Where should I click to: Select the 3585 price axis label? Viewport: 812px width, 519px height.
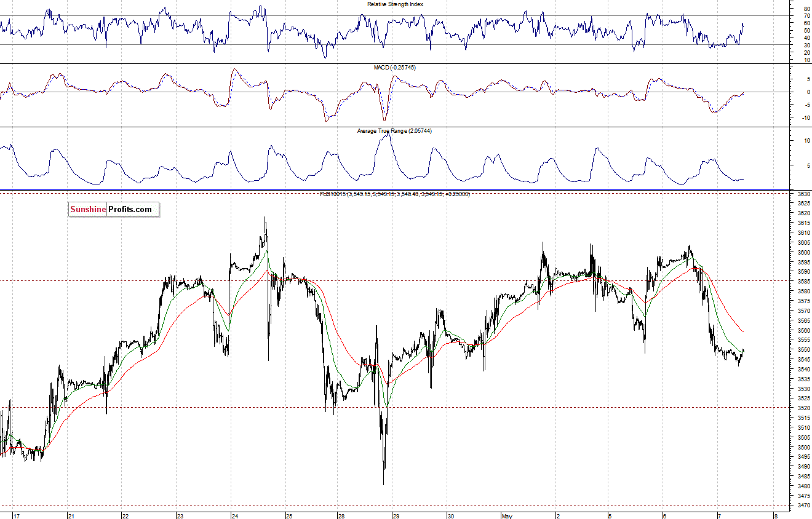coord(803,281)
